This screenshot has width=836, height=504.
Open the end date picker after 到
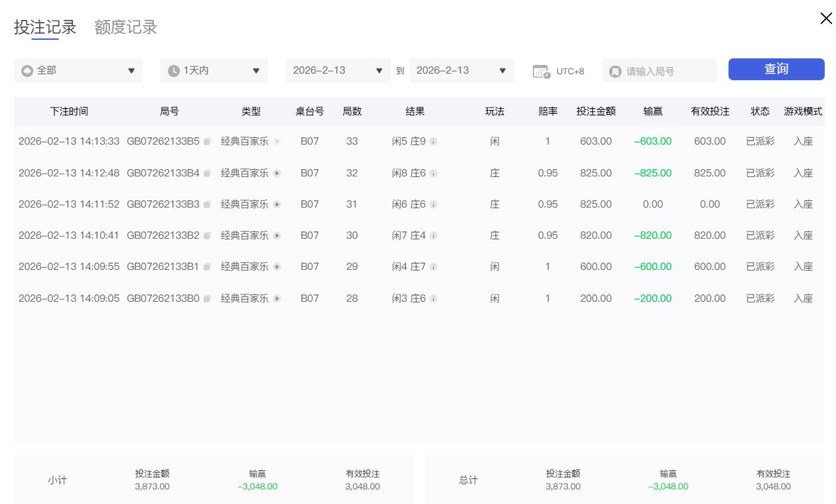[461, 70]
